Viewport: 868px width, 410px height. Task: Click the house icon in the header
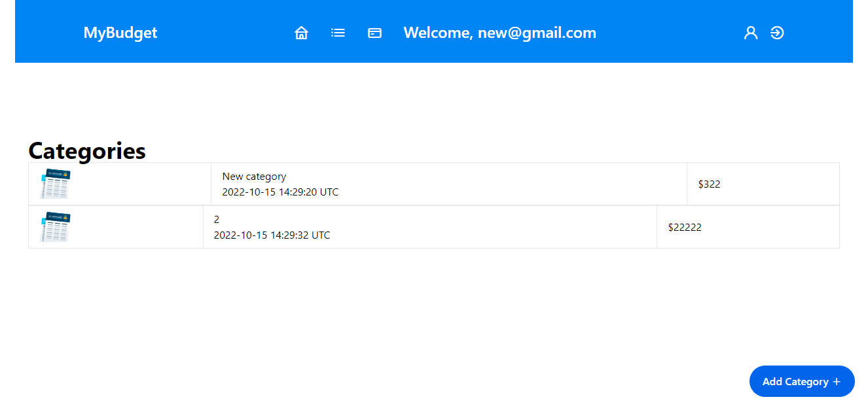coord(301,32)
